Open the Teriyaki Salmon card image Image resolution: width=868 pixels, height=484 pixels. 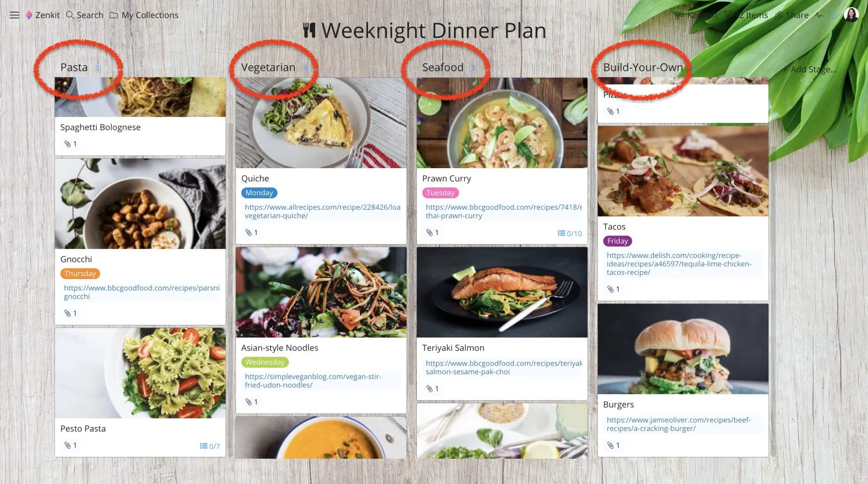click(x=502, y=292)
